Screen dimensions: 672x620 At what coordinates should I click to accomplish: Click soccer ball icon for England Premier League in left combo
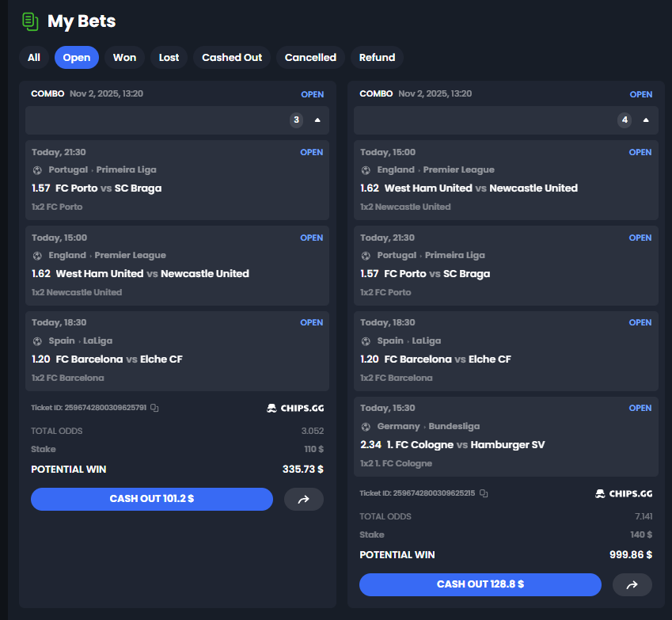pos(37,256)
